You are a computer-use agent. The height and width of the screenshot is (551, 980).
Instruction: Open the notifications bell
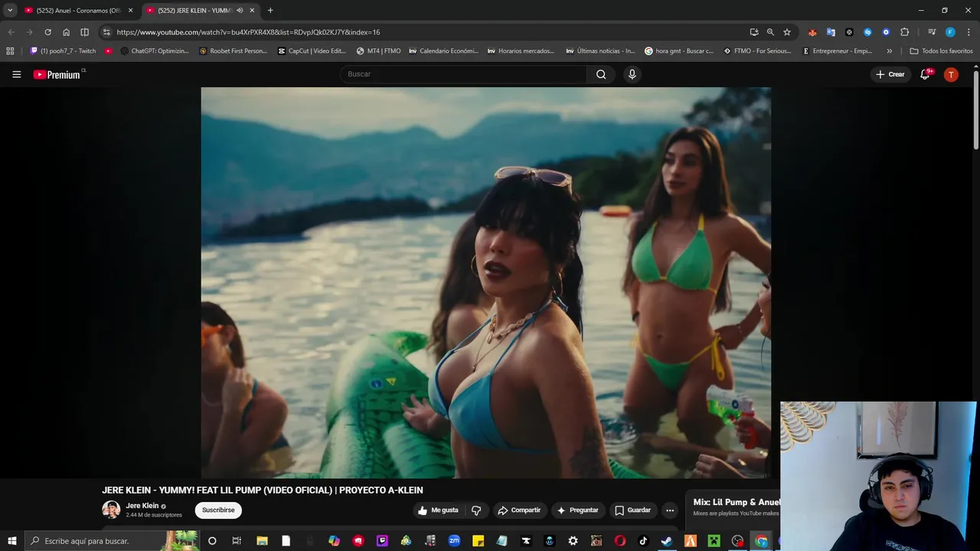pos(925,74)
